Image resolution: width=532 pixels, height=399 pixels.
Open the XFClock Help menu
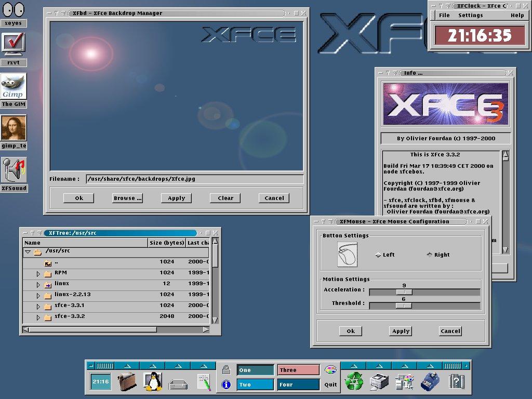pyautogui.click(x=517, y=15)
